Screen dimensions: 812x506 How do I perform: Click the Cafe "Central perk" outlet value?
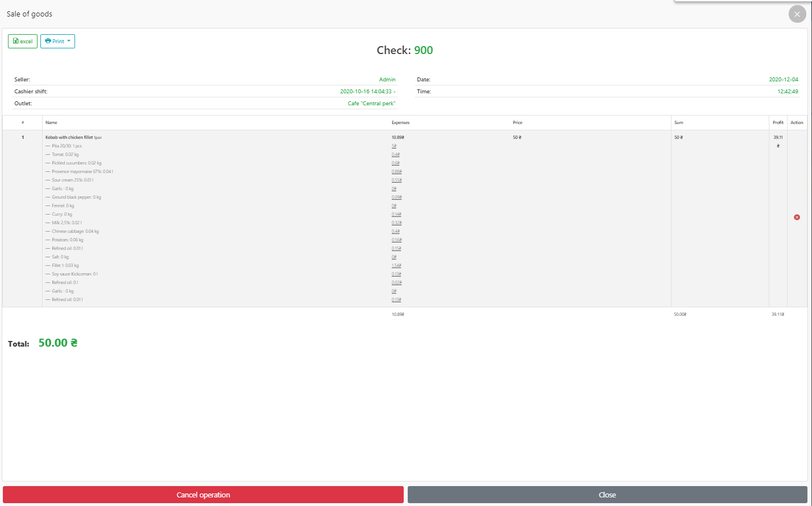point(371,104)
